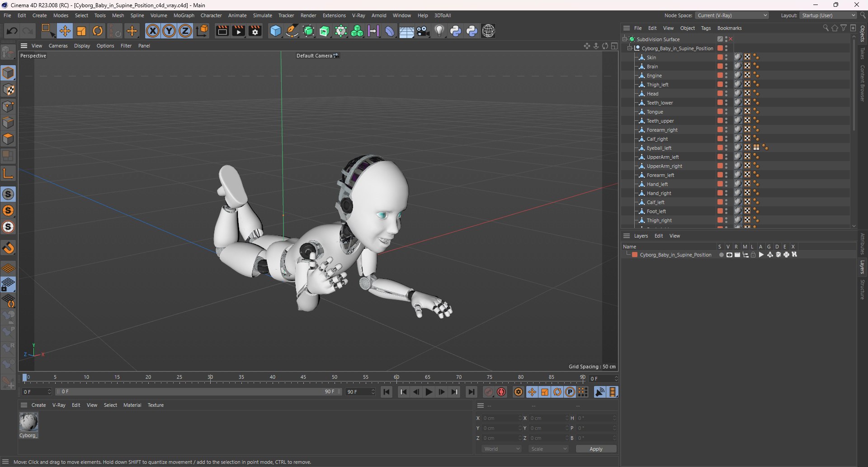The height and width of the screenshot is (467, 868).
Task: Click Render View clapperboard icon
Action: (x=222, y=31)
